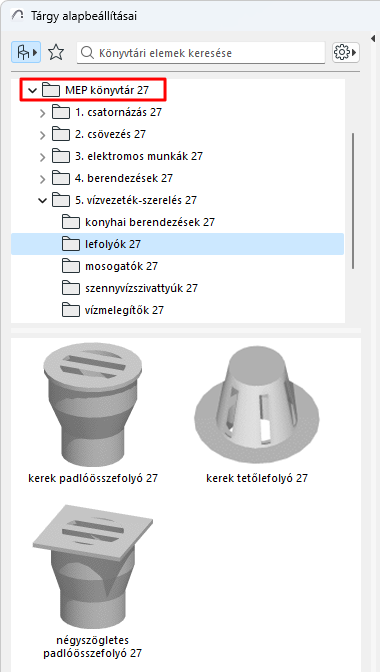Click the kerek padlóösszefolyó 27 caption
380x672 pixels.
coord(93,478)
